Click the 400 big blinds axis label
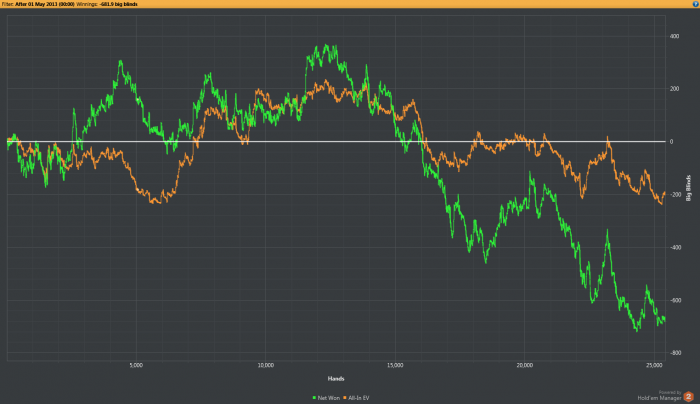The width and height of the screenshot is (700, 404). pyautogui.click(x=674, y=36)
